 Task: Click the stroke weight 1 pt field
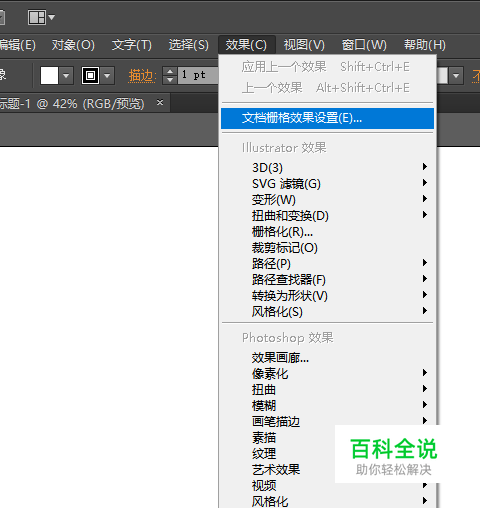coord(198,75)
